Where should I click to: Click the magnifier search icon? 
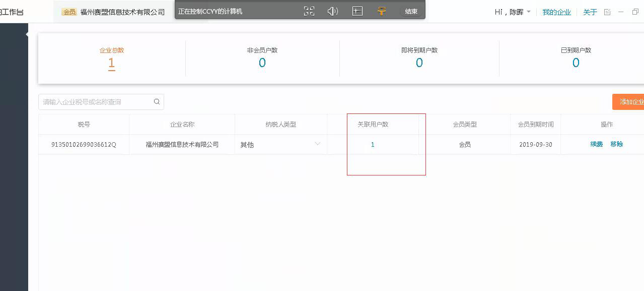pos(157,102)
